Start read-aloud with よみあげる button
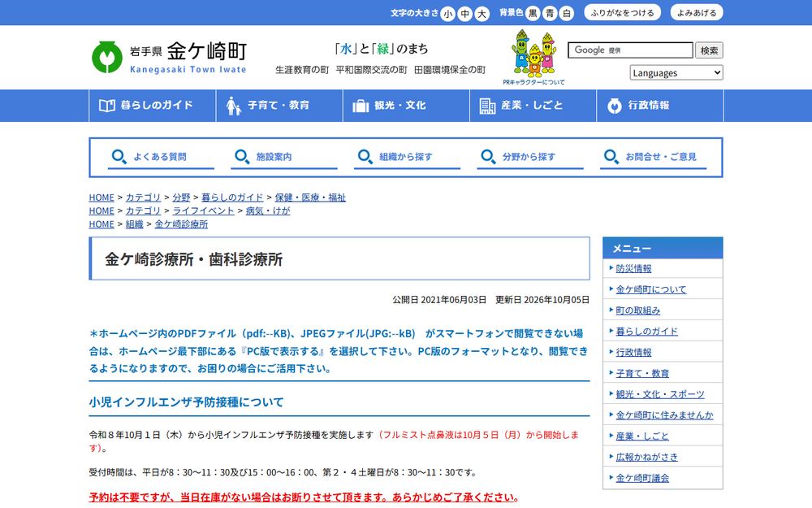This screenshot has height=508, width=812. [x=697, y=12]
